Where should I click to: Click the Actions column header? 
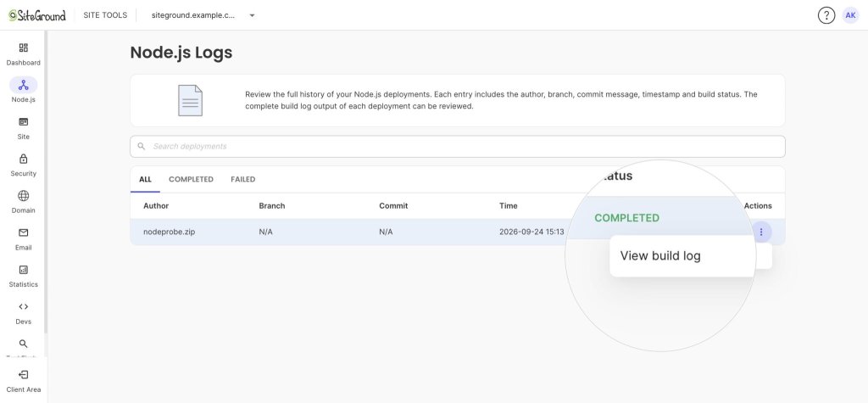[758, 205]
